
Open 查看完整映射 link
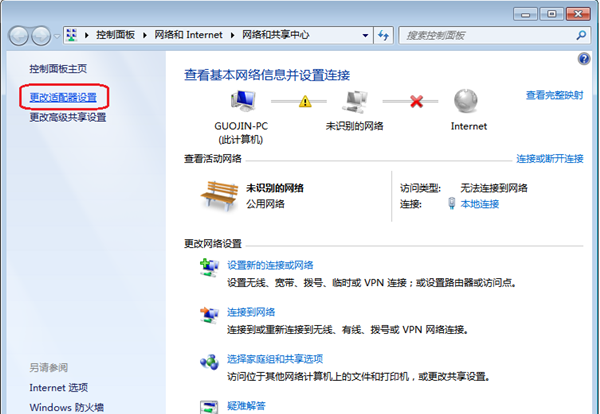(554, 95)
